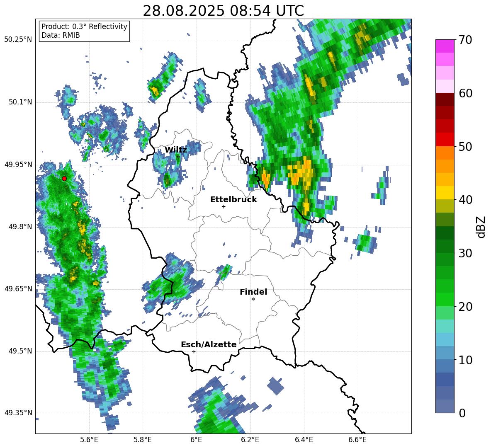Screen dimensions: 491x448
Task: Click the cross marker below Esch/Alzette
Action: (x=194, y=351)
